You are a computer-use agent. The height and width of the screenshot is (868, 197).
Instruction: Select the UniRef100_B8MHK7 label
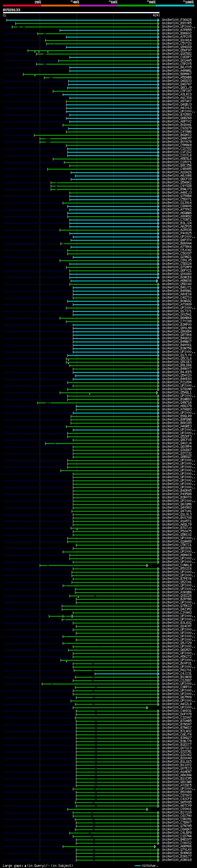(177, 74)
